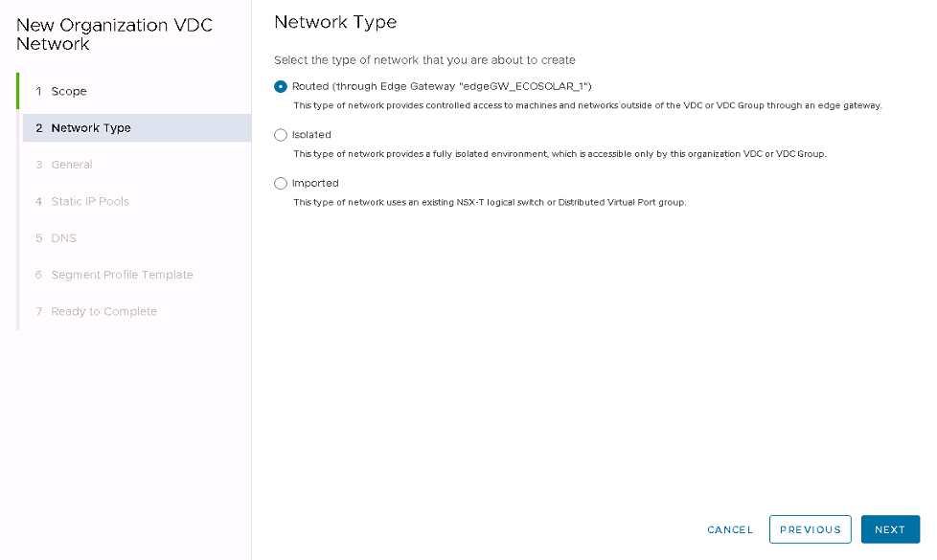Go to Ready to Complete step
Screen dimensions: 937x560
click(103, 311)
